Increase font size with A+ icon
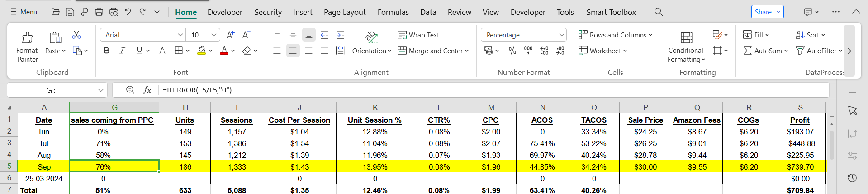 (x=230, y=35)
